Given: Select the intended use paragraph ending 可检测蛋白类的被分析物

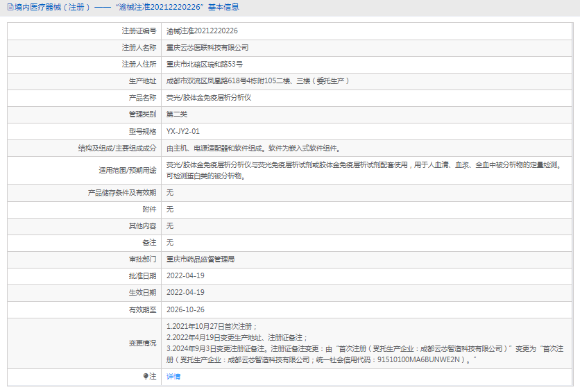Looking at the screenshot, I should (364, 171).
